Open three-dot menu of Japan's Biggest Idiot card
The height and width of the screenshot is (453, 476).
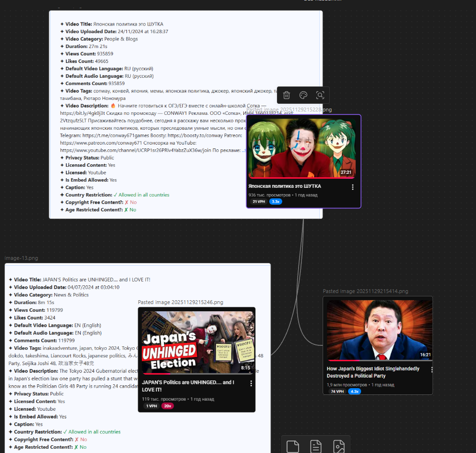click(x=432, y=369)
